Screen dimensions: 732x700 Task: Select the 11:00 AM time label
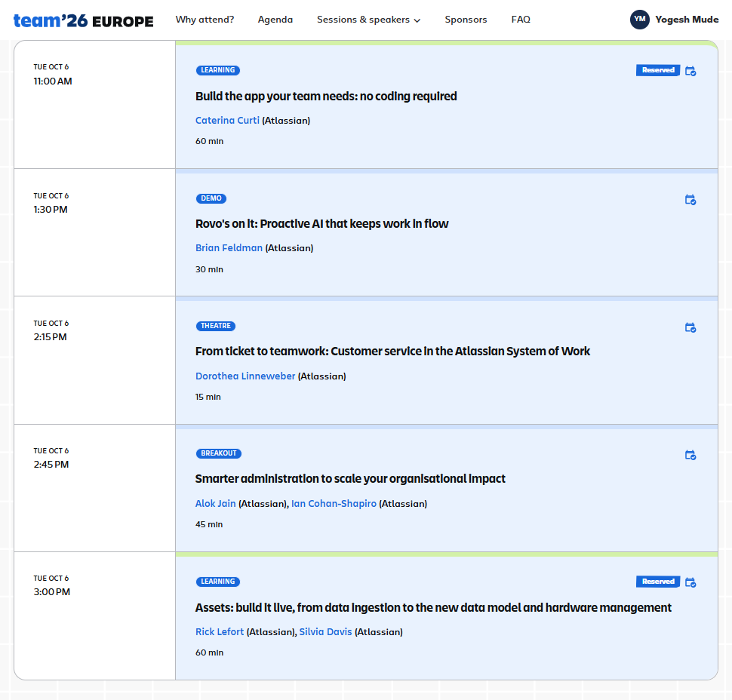(53, 81)
